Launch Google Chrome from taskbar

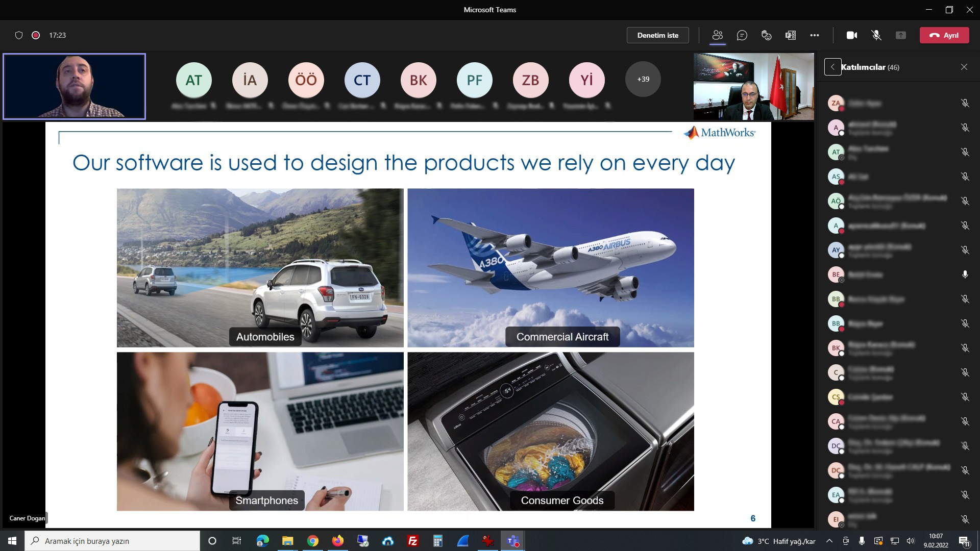[x=312, y=541]
